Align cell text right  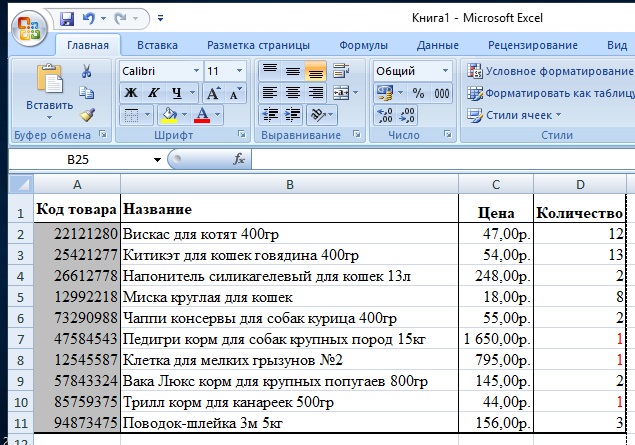pyautogui.click(x=315, y=93)
